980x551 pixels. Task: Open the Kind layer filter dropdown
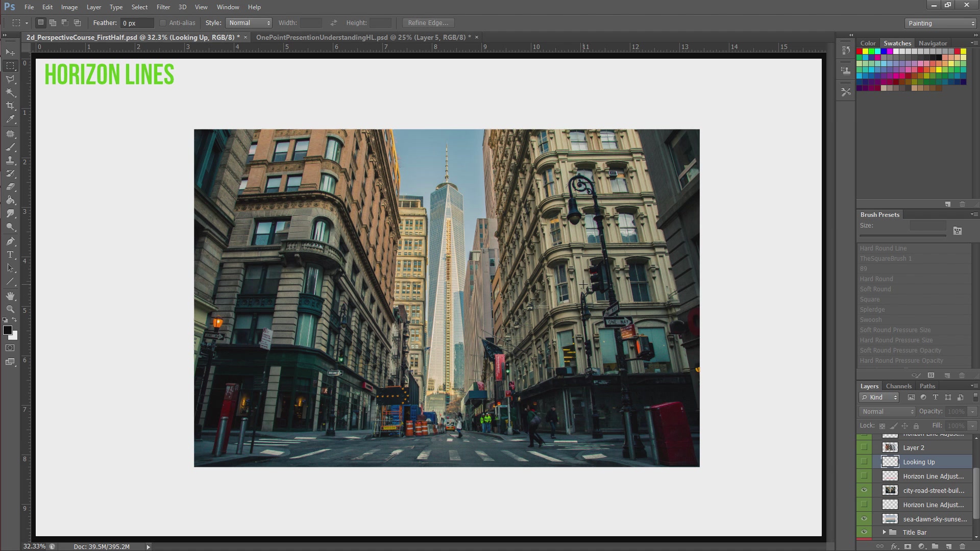[x=879, y=397]
